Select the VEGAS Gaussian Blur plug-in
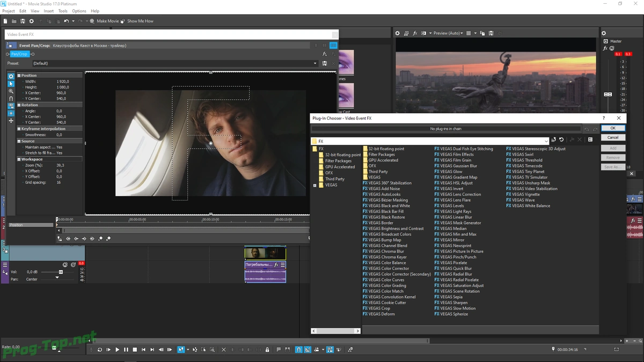644x362 pixels. [x=456, y=166]
